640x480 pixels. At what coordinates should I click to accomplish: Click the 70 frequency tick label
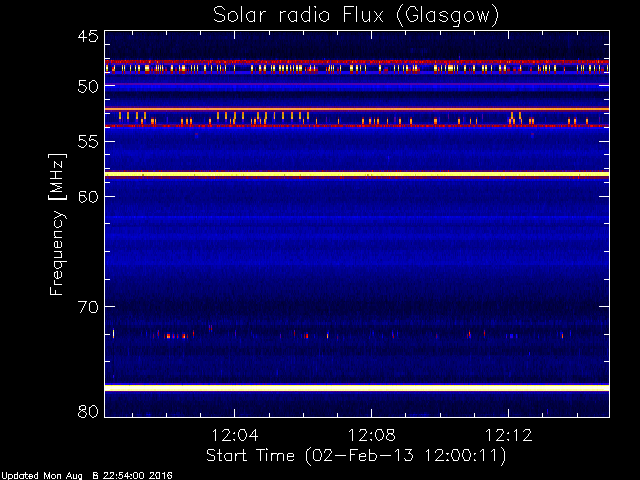click(x=88, y=307)
